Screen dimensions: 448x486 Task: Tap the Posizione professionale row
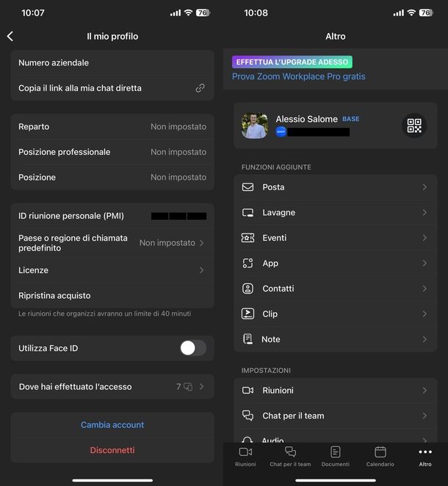112,152
